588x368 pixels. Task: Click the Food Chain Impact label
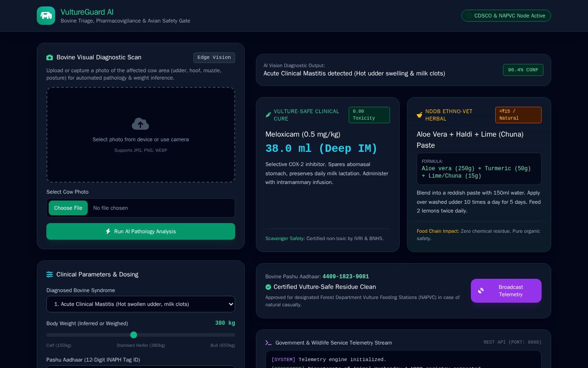[x=438, y=231]
